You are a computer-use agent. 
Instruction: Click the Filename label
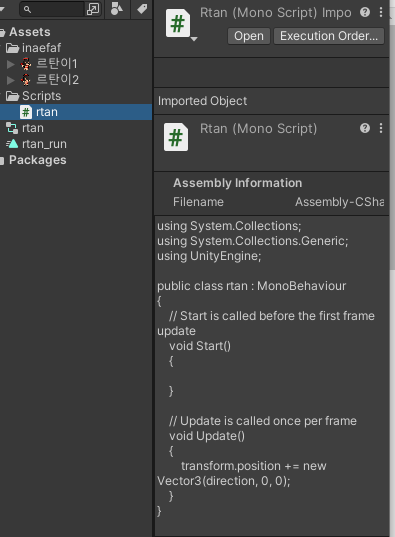pyautogui.click(x=198, y=202)
